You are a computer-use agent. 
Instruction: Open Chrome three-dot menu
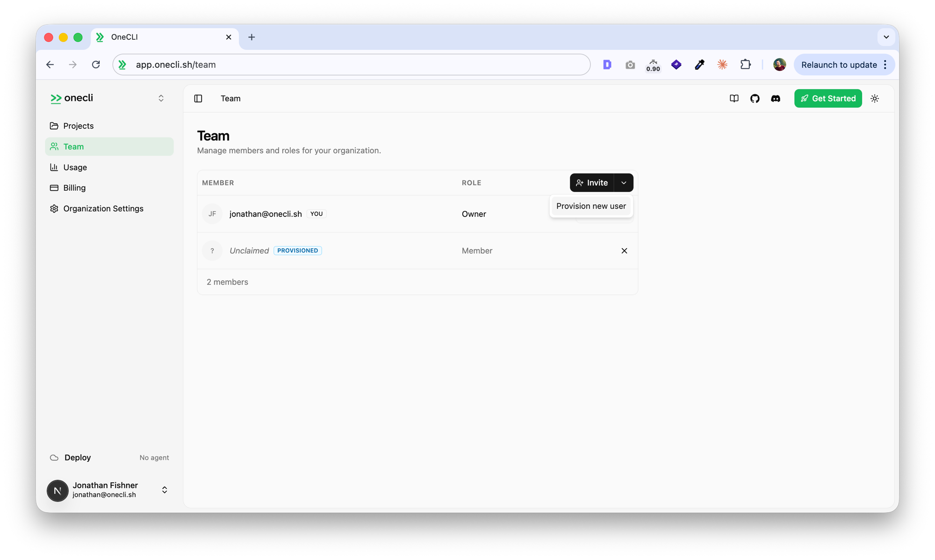point(885,65)
